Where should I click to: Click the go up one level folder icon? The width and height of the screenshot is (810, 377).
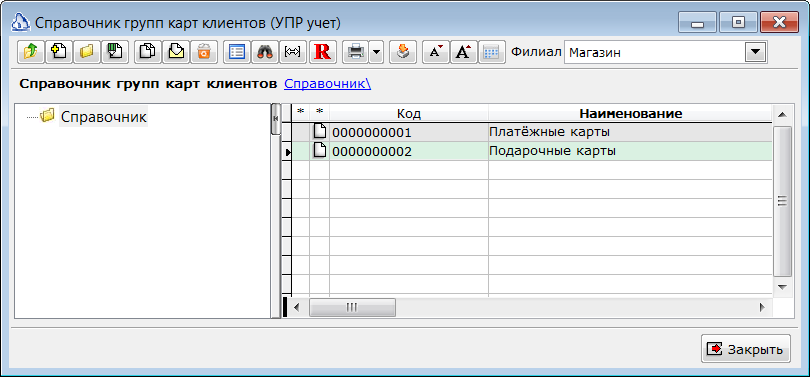(x=31, y=52)
